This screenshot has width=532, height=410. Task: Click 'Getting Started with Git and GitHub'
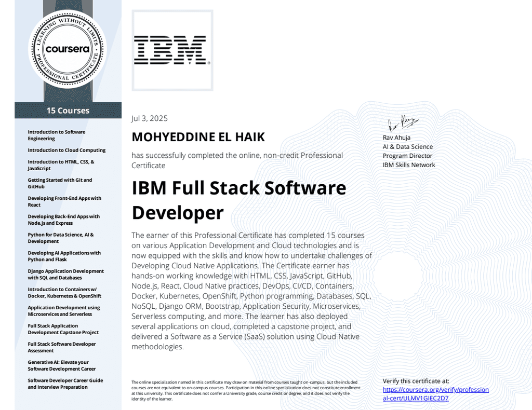pyautogui.click(x=60, y=183)
